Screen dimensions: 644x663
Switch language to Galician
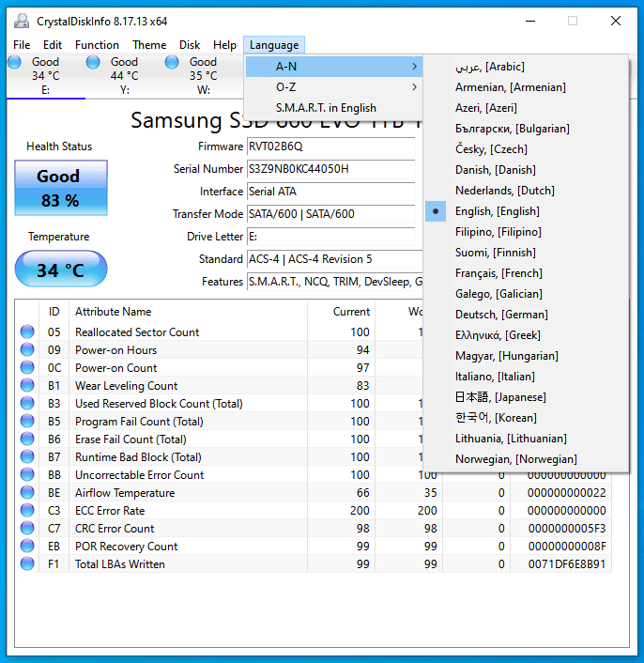click(526, 294)
